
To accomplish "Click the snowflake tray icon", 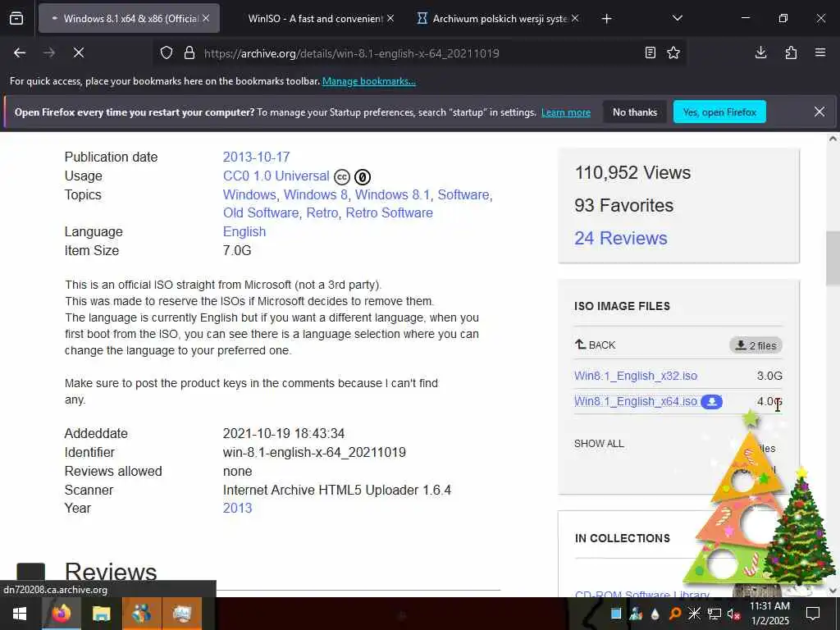I will 694,614.
